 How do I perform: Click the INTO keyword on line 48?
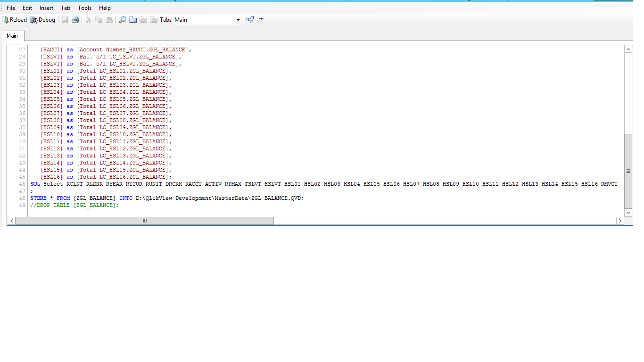[126, 198]
